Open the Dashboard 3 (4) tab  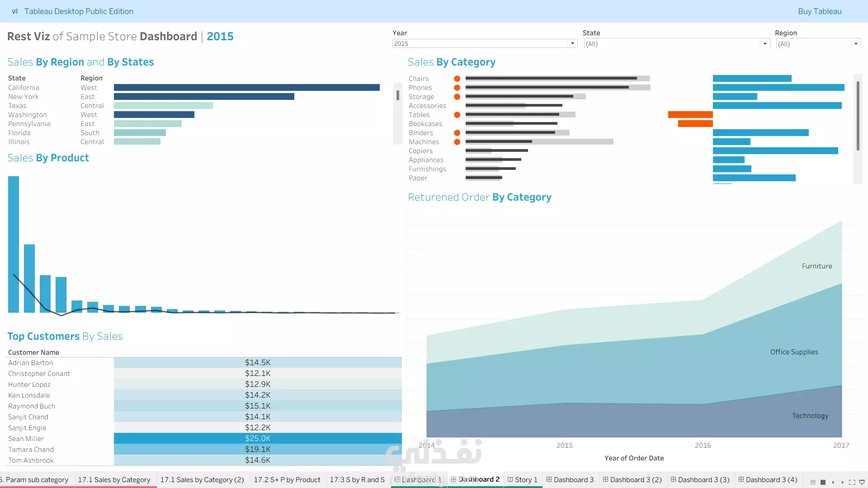(768, 480)
